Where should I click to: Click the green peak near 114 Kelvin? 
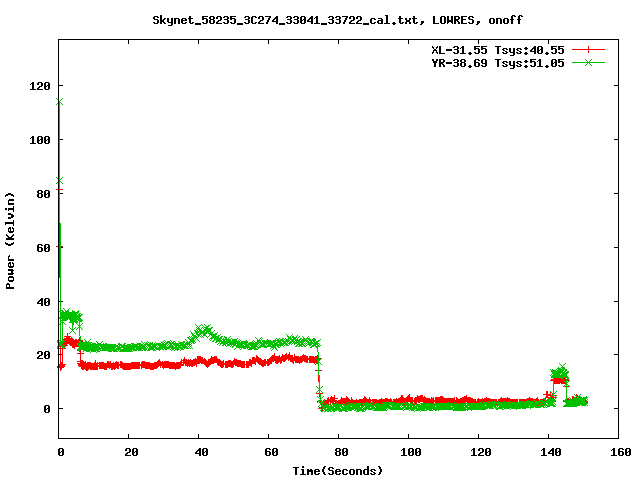point(60,102)
